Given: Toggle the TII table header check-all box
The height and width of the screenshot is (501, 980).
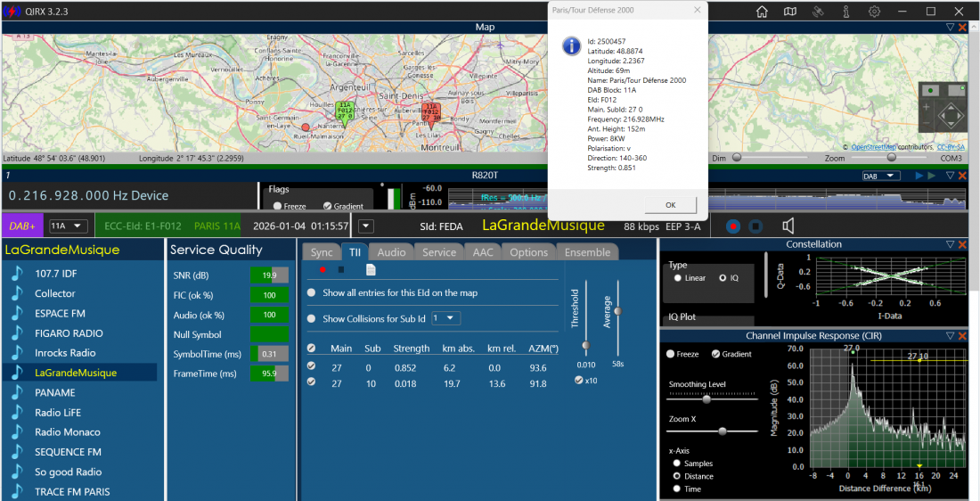Looking at the screenshot, I should 311,348.
